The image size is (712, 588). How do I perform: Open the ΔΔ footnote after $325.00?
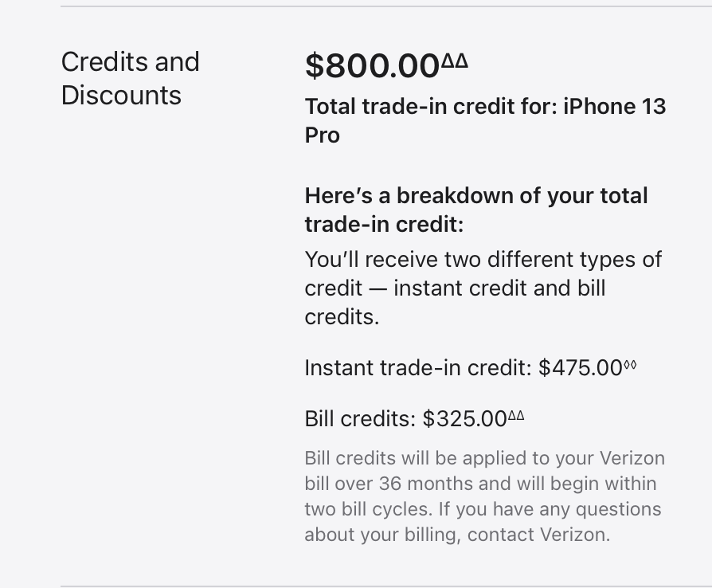click(x=516, y=415)
